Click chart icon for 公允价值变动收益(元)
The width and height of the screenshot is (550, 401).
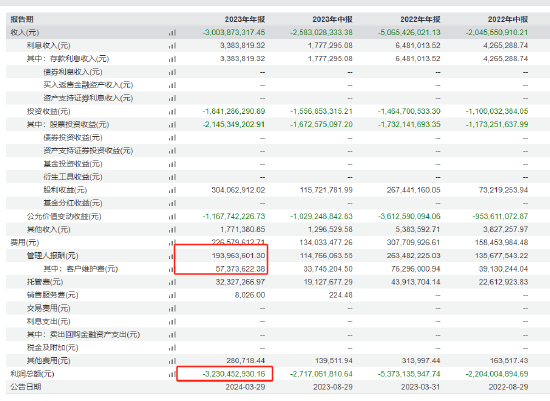tap(172, 216)
